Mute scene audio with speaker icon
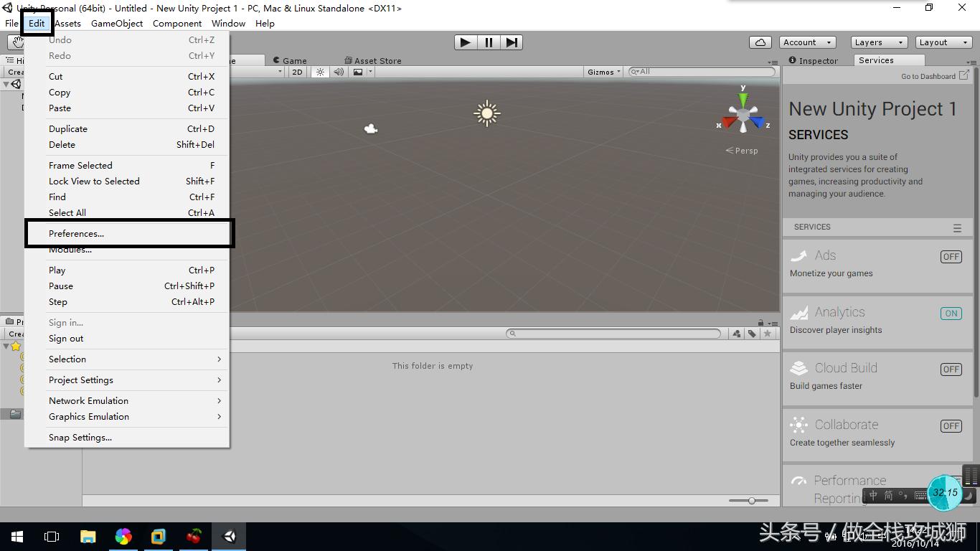Screen dimensions: 980x551 339,72
